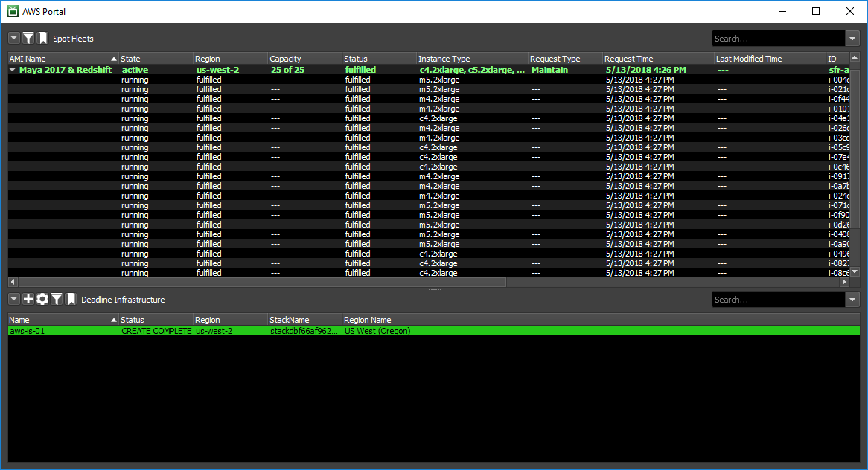
Task: Collapse the Maya 2017 & Redshift fleet
Action: pyautogui.click(x=13, y=70)
